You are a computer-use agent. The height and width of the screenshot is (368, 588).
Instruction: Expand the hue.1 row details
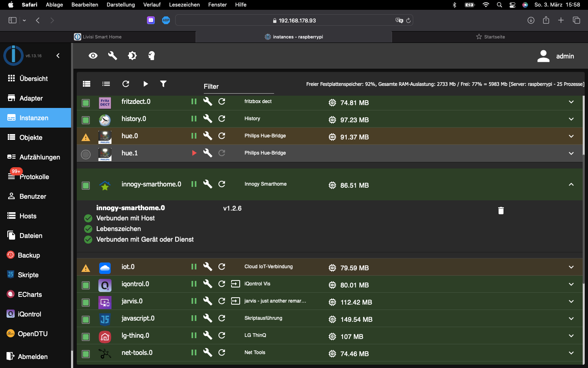pyautogui.click(x=571, y=153)
